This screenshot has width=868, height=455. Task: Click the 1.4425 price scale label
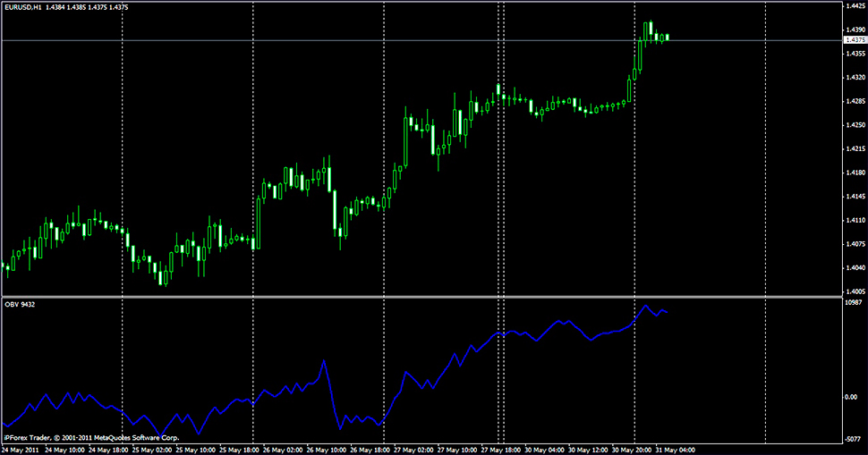[x=854, y=5]
